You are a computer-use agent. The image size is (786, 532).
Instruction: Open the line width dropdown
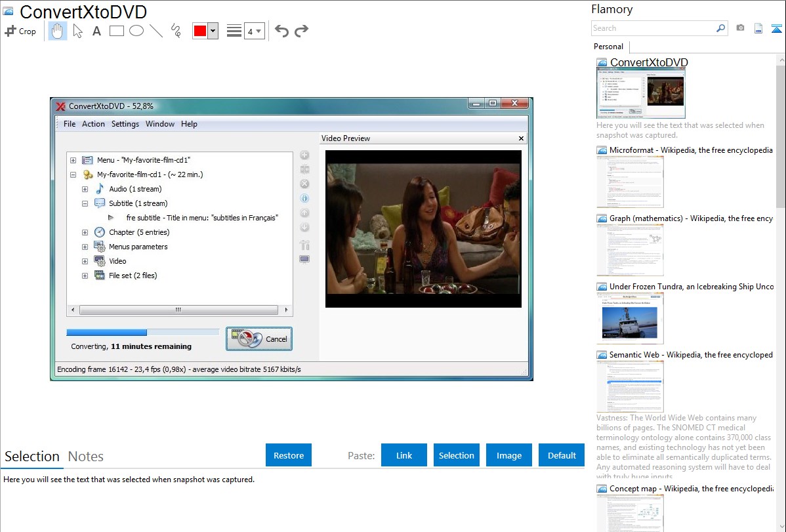(254, 31)
